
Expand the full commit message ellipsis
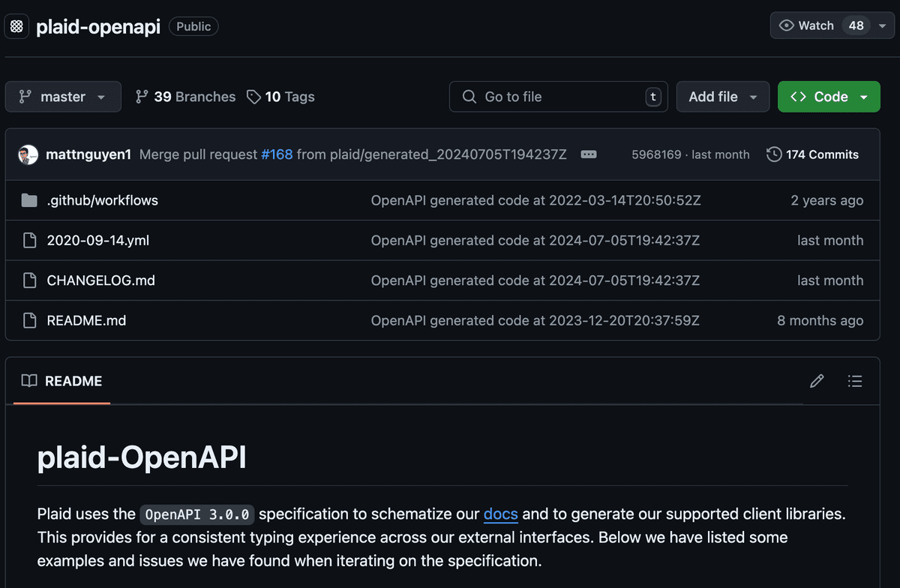(x=589, y=154)
